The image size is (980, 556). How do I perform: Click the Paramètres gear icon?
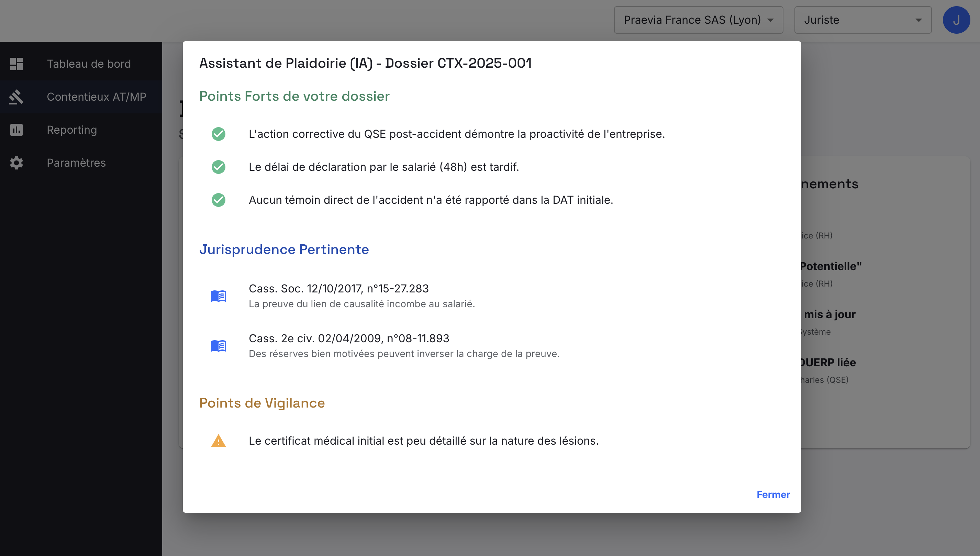(16, 163)
